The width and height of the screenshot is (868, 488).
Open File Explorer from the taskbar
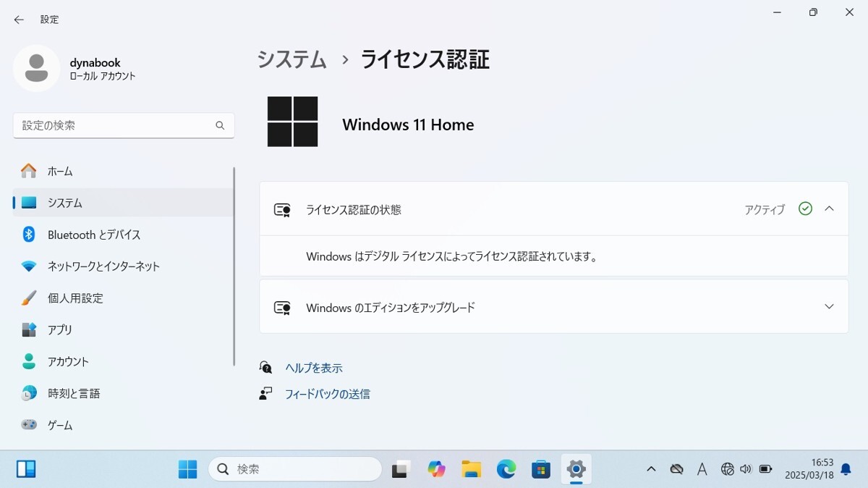coord(472,469)
